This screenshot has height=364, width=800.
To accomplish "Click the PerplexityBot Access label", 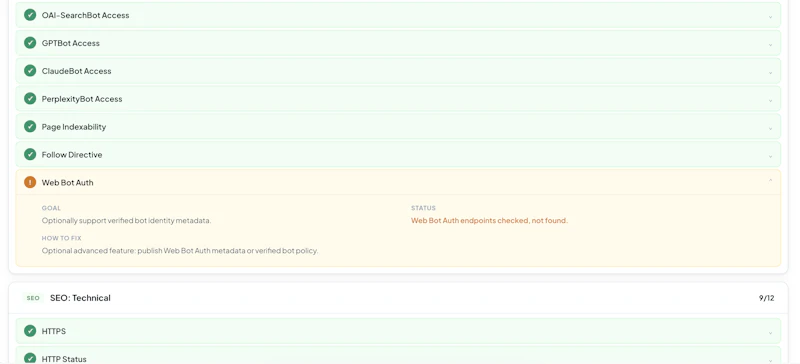I will [82, 99].
